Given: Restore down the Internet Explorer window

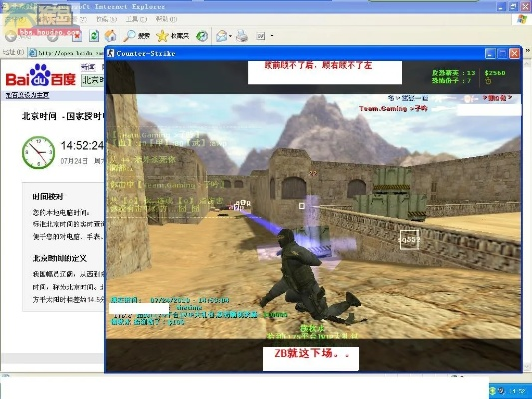Looking at the screenshot, I should pos(513,6).
